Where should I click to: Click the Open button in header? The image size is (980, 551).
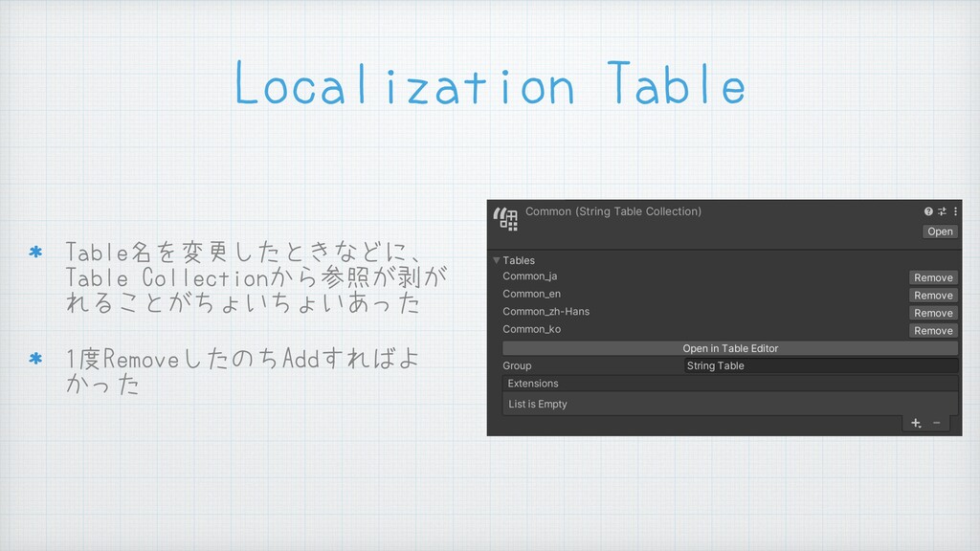point(940,231)
